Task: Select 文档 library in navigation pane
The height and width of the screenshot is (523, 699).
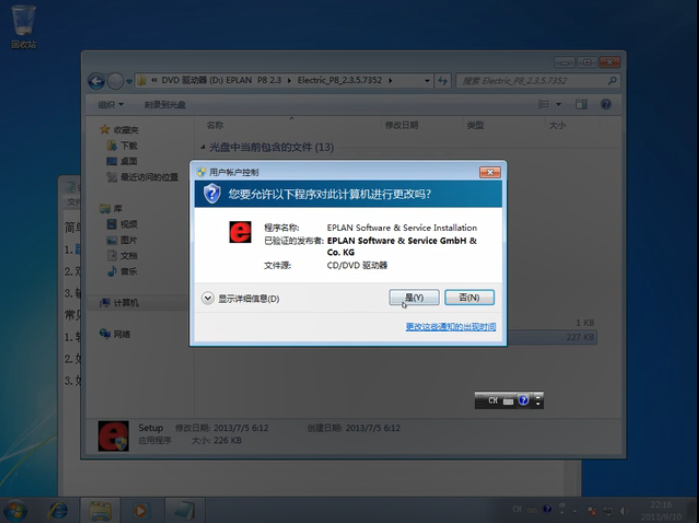Action: (x=122, y=255)
